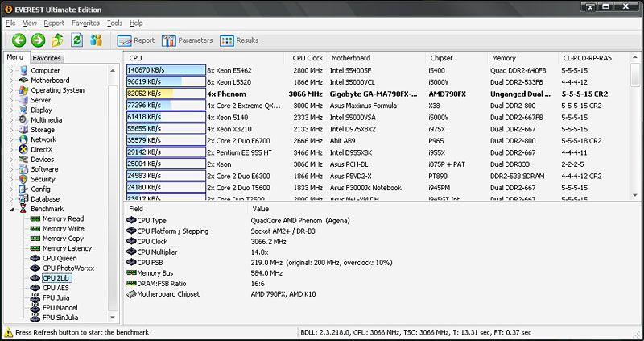Sort by the Memory column header
The height and width of the screenshot is (341, 644).
[522, 58]
